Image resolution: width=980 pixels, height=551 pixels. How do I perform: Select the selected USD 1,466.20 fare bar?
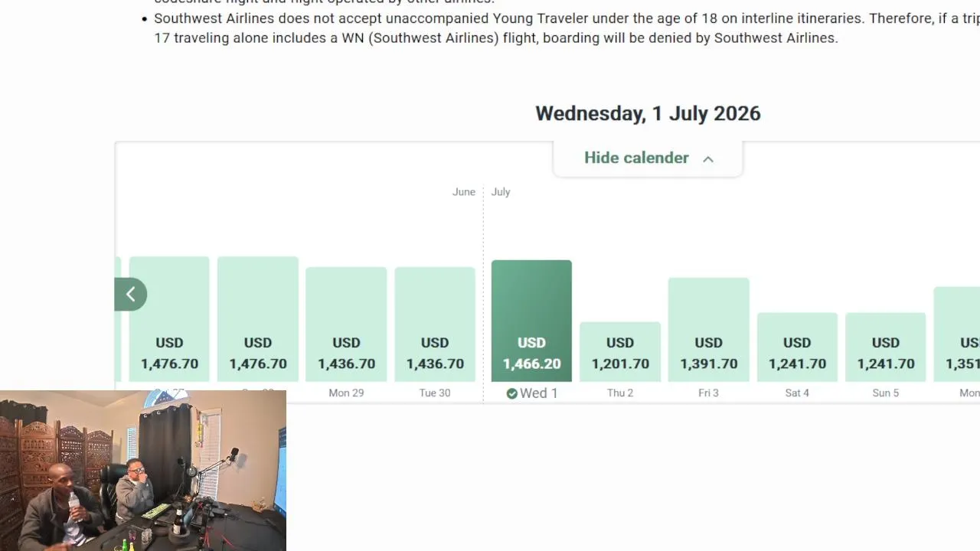point(531,321)
